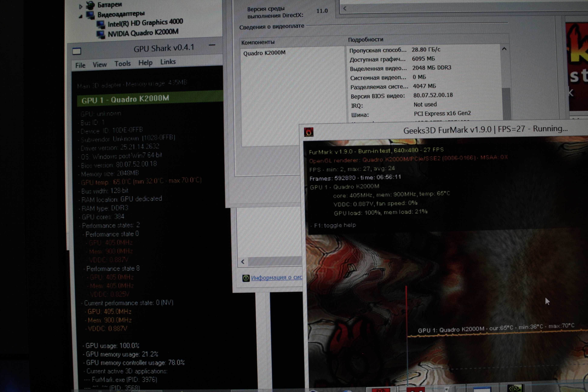588x392 pixels.
Task: Click the FurMark window title text
Action: (485, 129)
